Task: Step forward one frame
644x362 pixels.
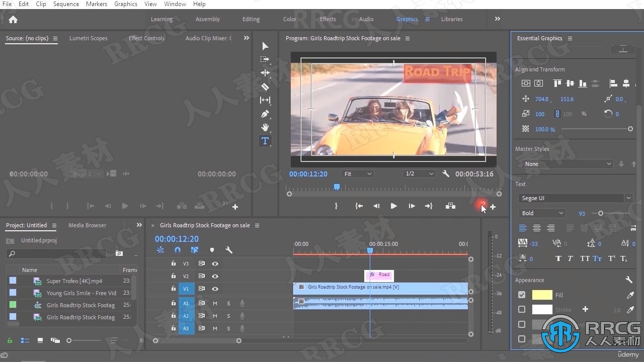Action: (x=412, y=206)
